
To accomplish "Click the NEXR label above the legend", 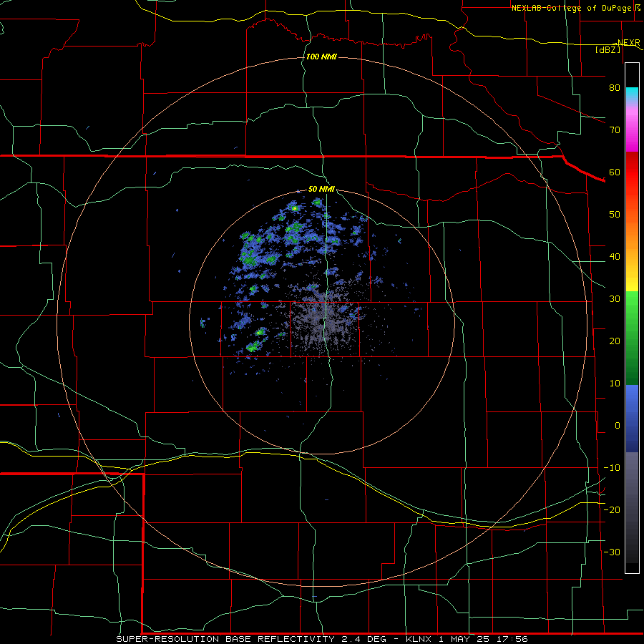I will pyautogui.click(x=628, y=42).
